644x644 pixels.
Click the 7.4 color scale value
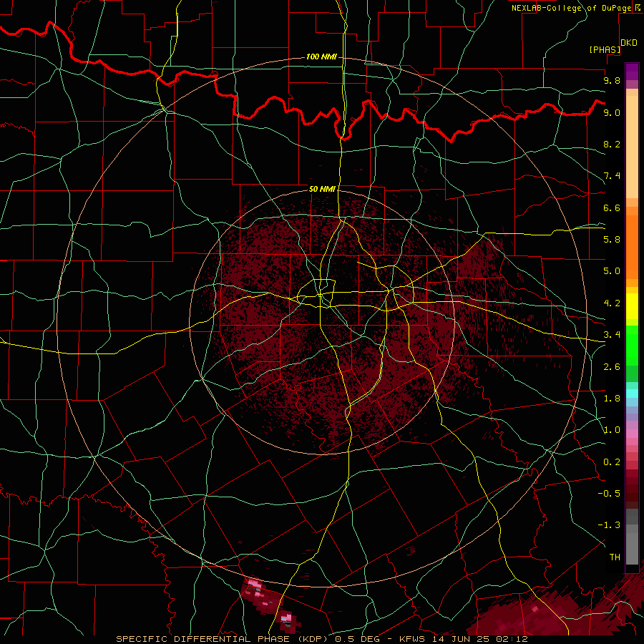(612, 176)
